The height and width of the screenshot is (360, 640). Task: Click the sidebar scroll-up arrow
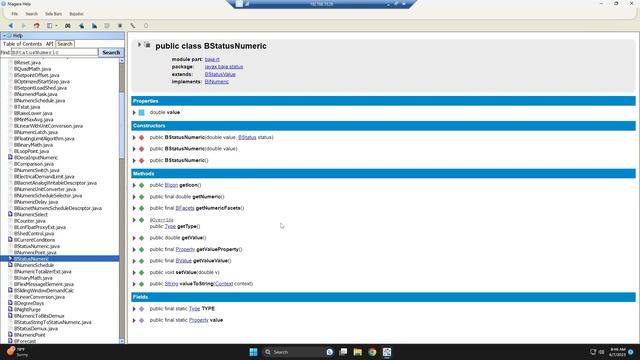(x=122, y=60)
